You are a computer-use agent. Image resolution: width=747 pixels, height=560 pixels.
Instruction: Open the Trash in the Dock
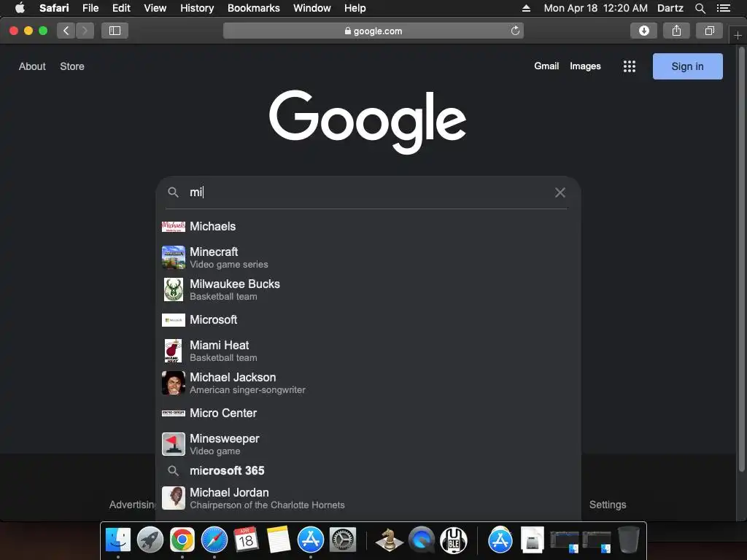pos(628,540)
